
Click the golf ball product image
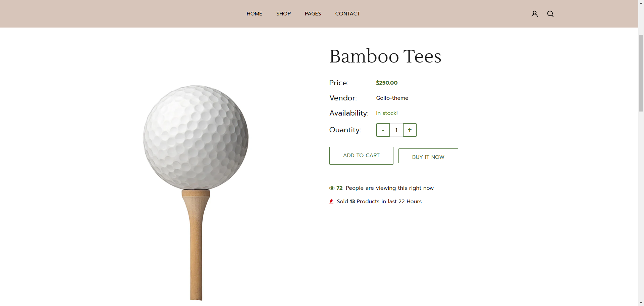196,138
